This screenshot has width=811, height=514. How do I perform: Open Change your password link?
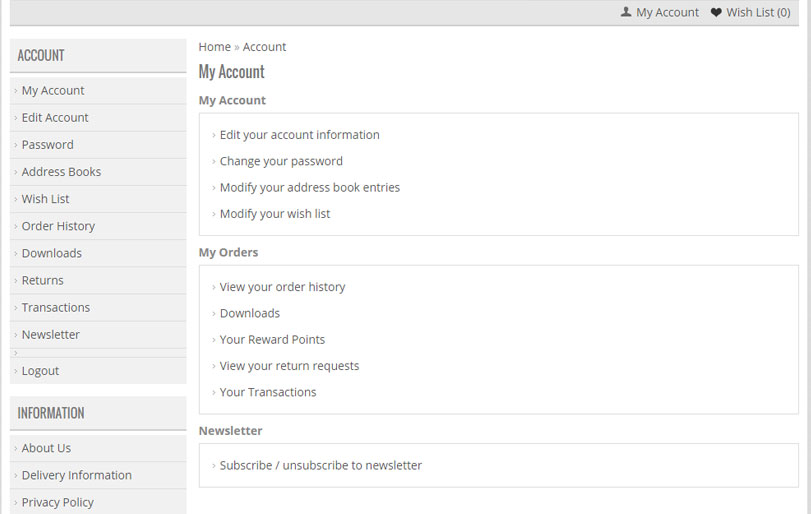point(281,161)
